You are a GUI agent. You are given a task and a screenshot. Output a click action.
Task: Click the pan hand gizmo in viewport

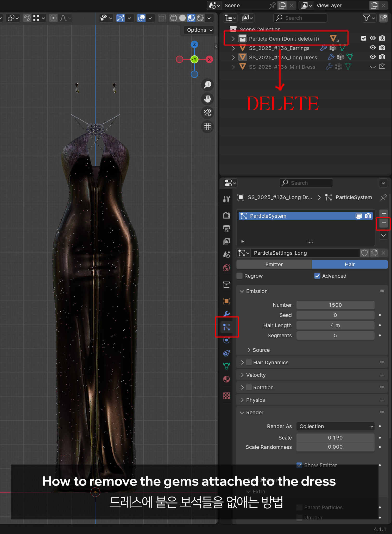pyautogui.click(x=207, y=99)
